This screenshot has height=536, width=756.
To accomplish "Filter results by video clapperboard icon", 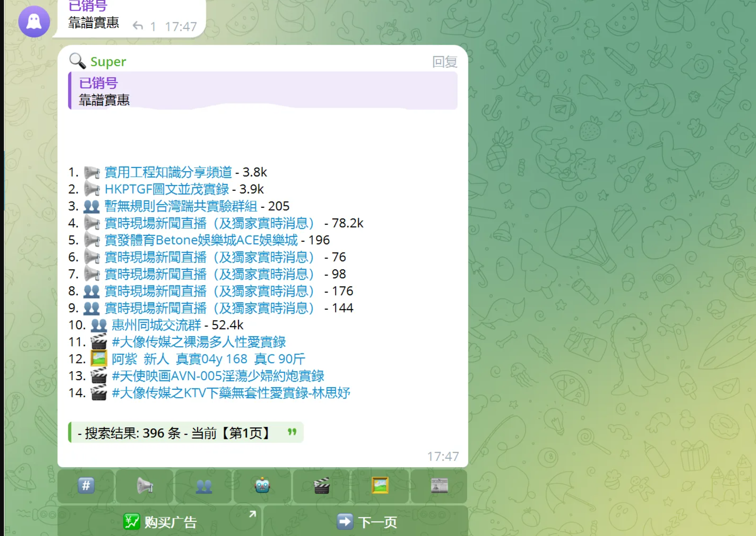I will (321, 486).
